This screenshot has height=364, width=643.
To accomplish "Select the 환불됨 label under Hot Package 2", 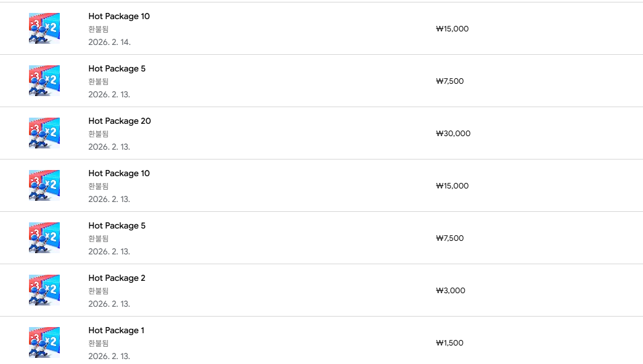I will 99,291.
